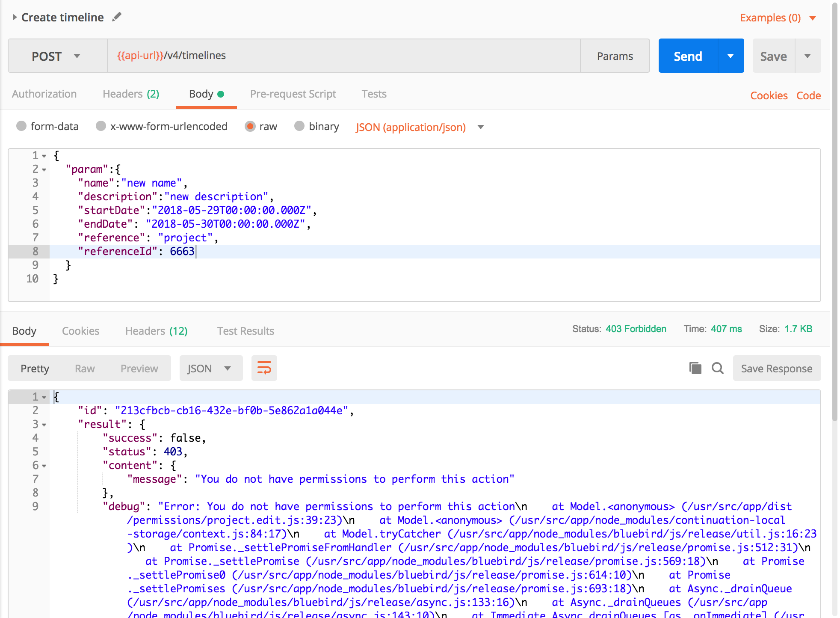Click the pencil edit request name icon
Screen dimensions: 840x618
[x=116, y=17]
